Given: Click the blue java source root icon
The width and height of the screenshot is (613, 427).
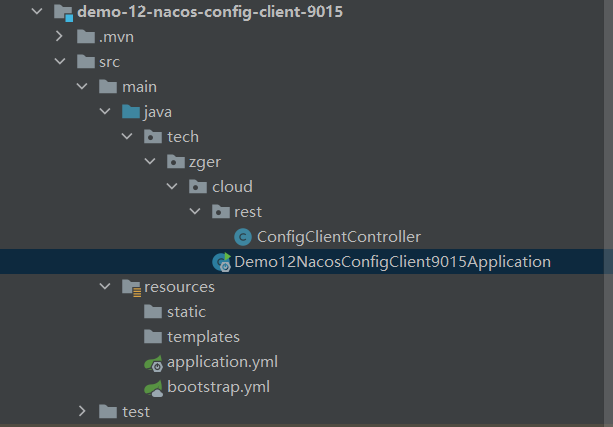Looking at the screenshot, I should [x=131, y=112].
